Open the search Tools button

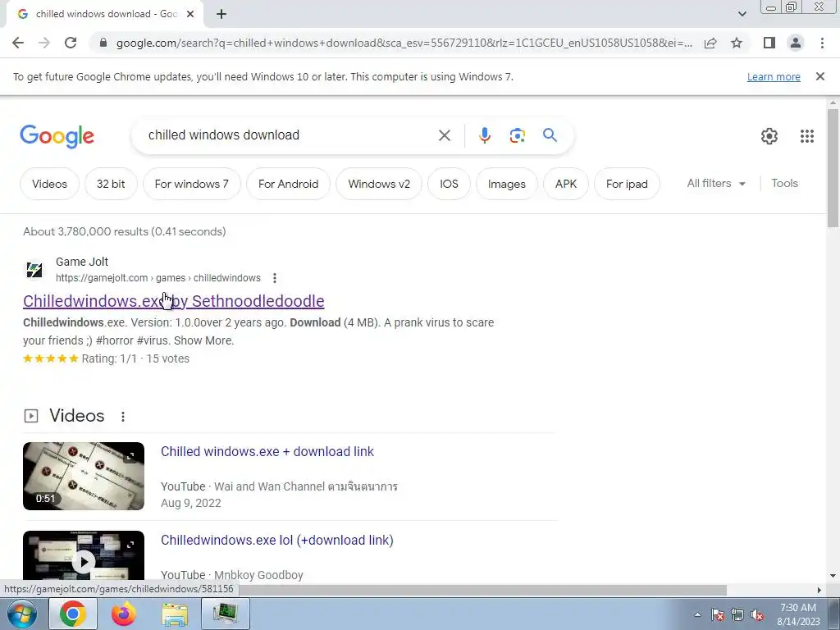pos(784,183)
